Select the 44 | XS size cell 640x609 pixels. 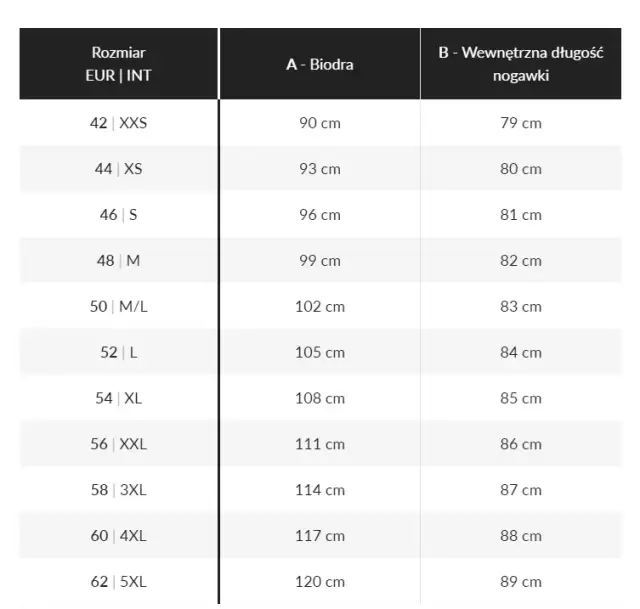pyautogui.click(x=118, y=169)
